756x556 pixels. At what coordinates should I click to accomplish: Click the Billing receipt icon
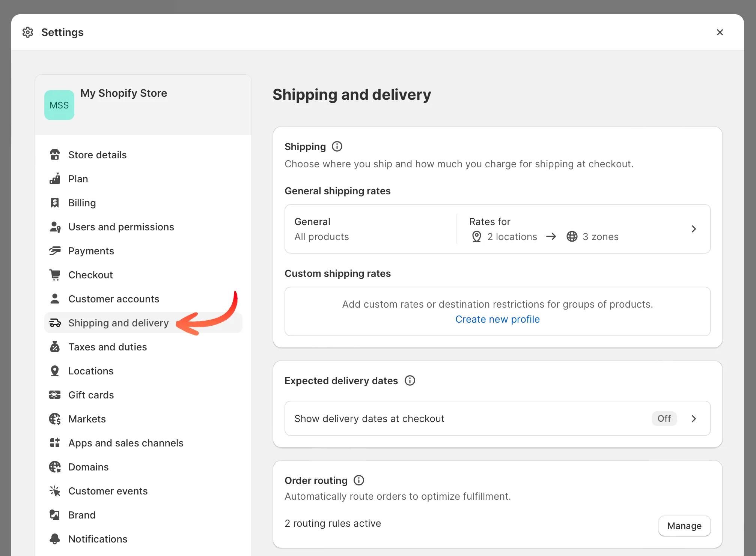click(55, 203)
